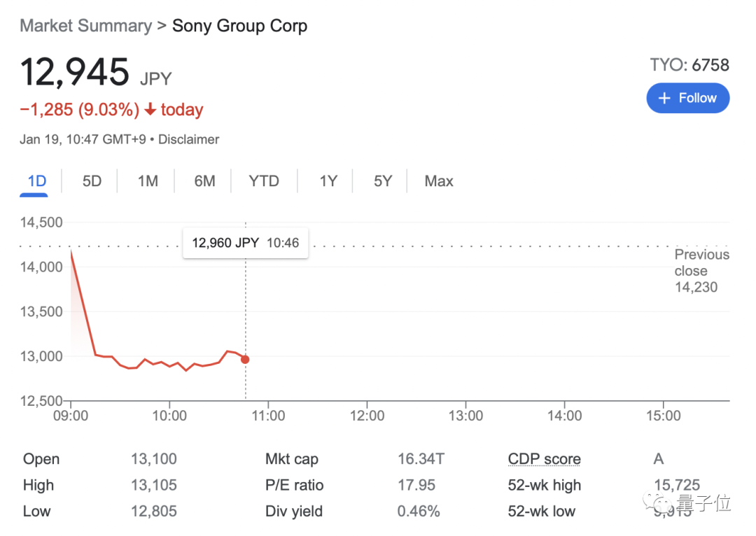
Task: Click the Sony Group Corp title
Action: [239, 26]
